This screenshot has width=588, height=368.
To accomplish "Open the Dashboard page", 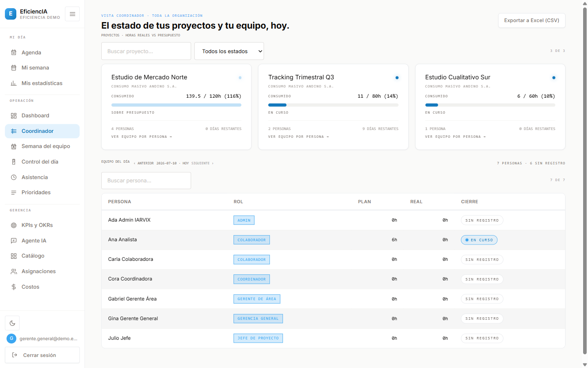I will click(x=42, y=116).
